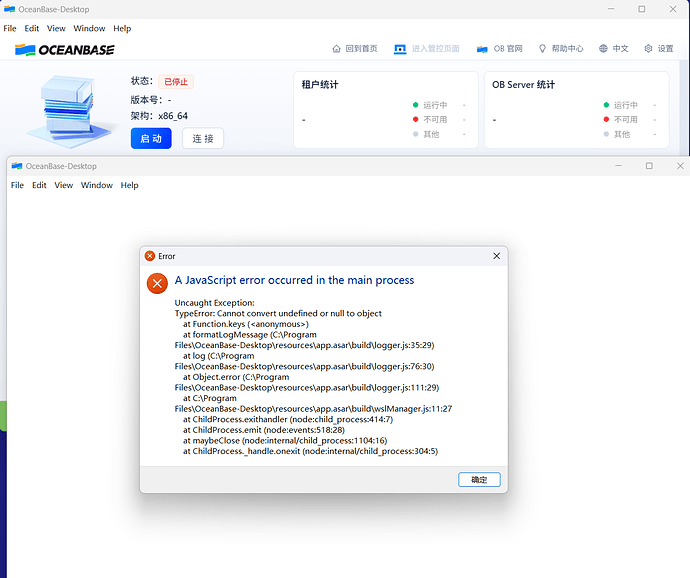Open Window menu in front OceanBase-Desktop window
This screenshot has height=578, width=690.
[97, 185]
